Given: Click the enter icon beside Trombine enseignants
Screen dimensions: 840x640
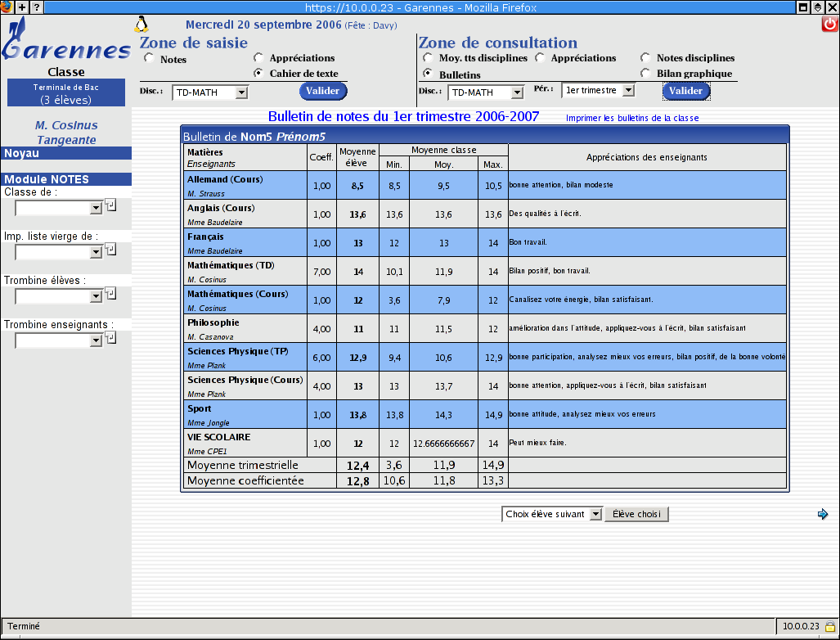Looking at the screenshot, I should (x=110, y=337).
